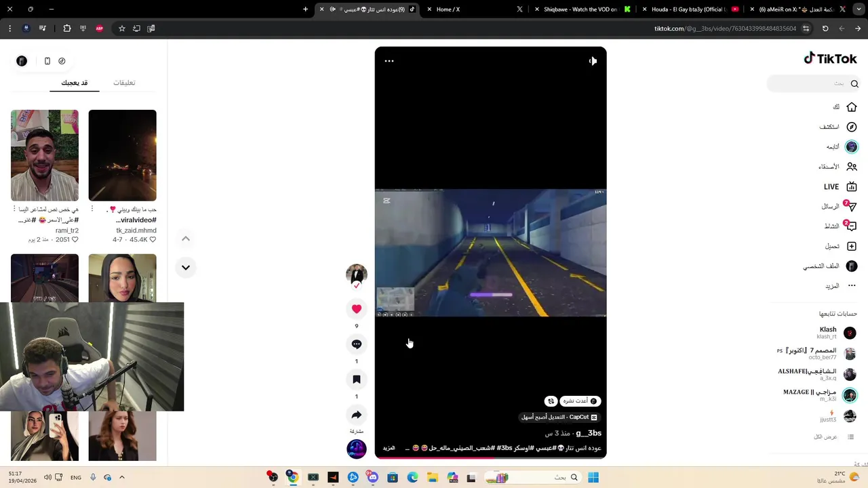Click the أعدت نشره reposted badge

pyautogui.click(x=580, y=401)
